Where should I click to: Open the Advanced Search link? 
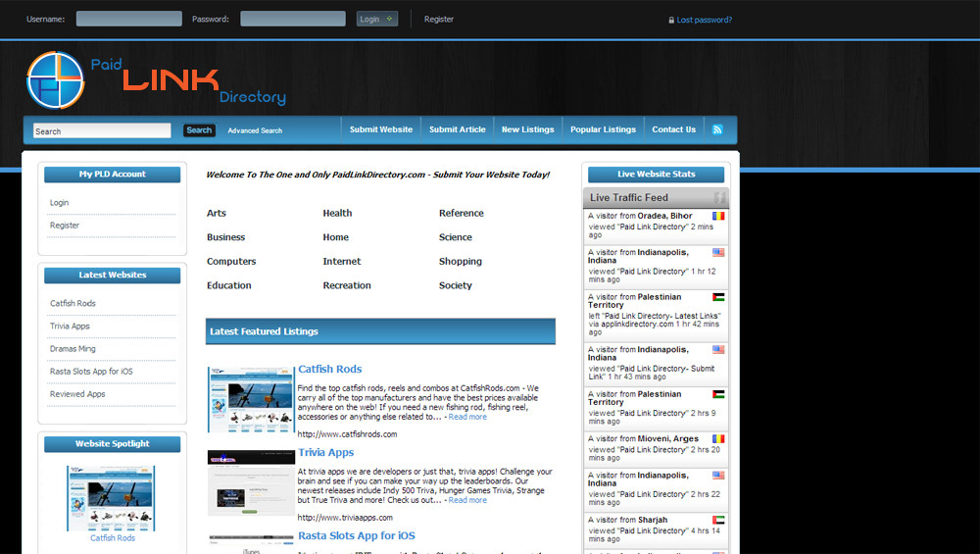pos(255,130)
